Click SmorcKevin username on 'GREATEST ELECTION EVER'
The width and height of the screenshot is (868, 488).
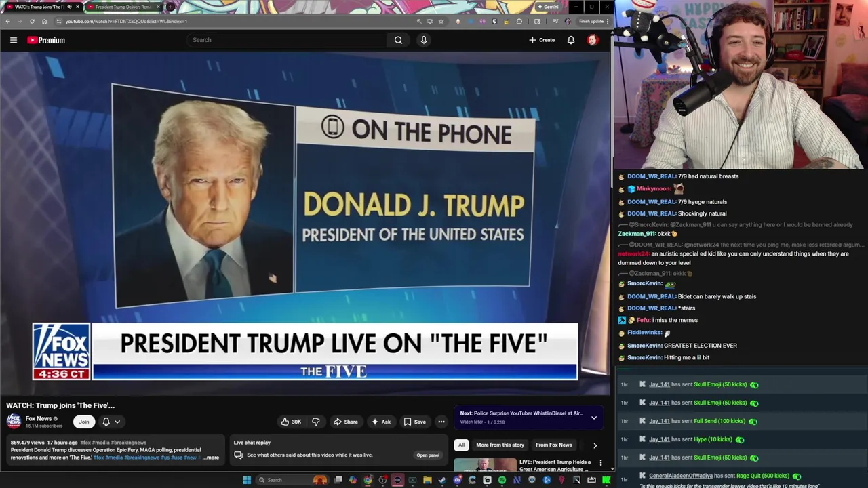tap(645, 346)
